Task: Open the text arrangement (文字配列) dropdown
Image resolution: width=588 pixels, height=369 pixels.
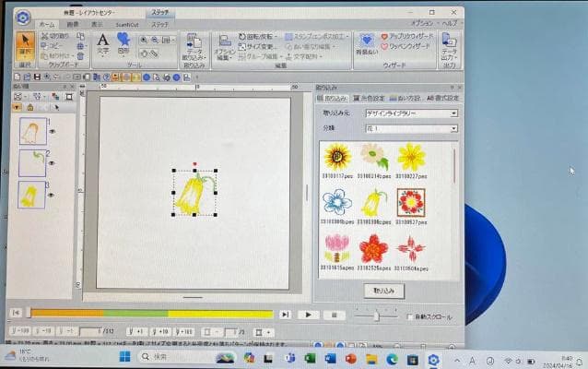Action: (x=304, y=56)
